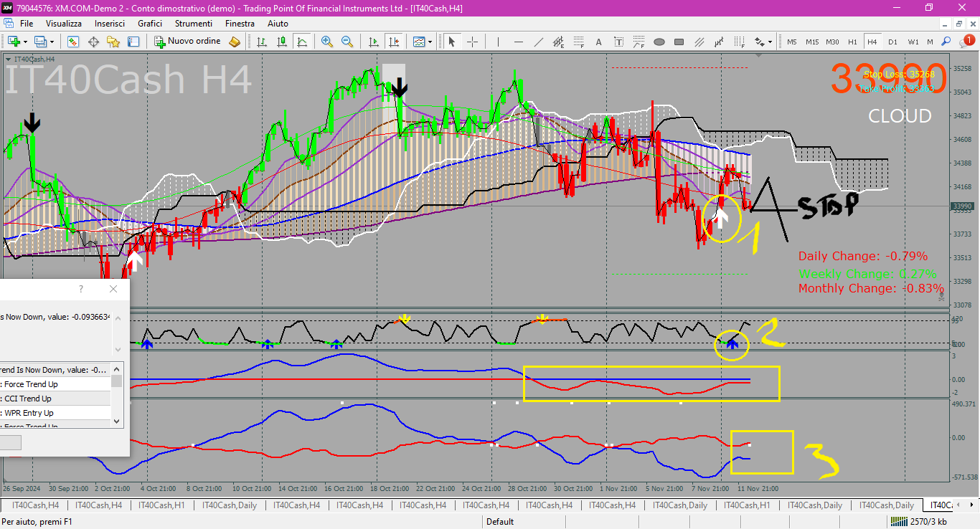Expand the IT40Cash,H4 chart menu triangle
This screenshot has width=980, height=529.
pos(8,59)
